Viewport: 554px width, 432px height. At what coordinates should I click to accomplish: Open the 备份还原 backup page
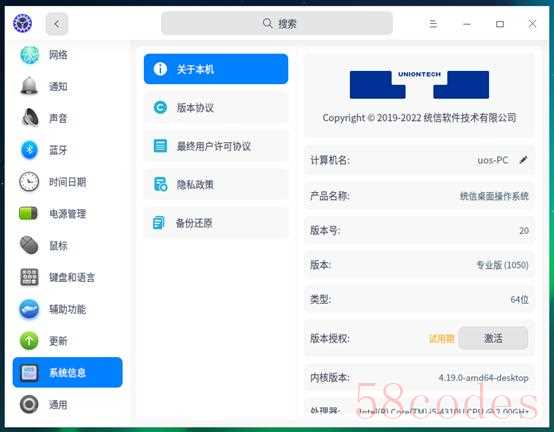[216, 223]
